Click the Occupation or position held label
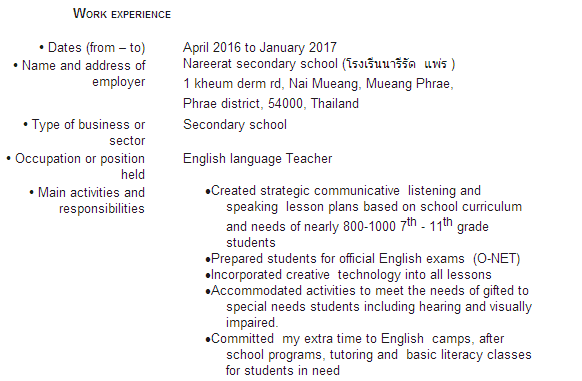582x381 pixels. click(76, 166)
